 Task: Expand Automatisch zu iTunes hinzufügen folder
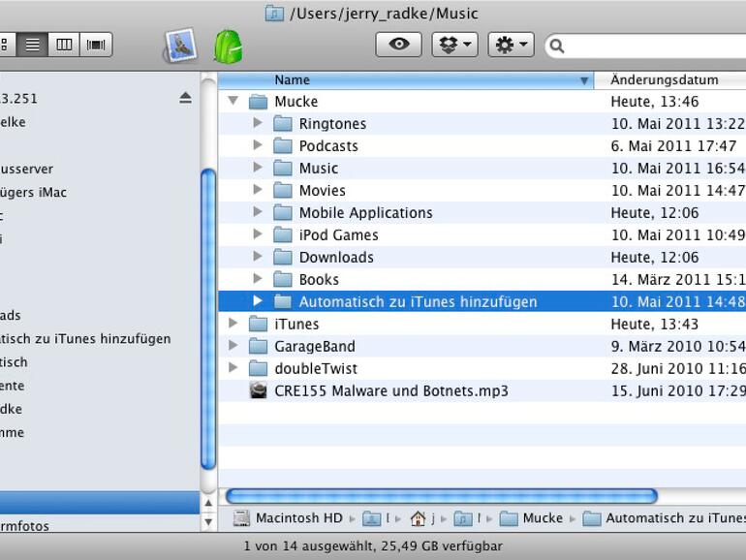pos(258,300)
